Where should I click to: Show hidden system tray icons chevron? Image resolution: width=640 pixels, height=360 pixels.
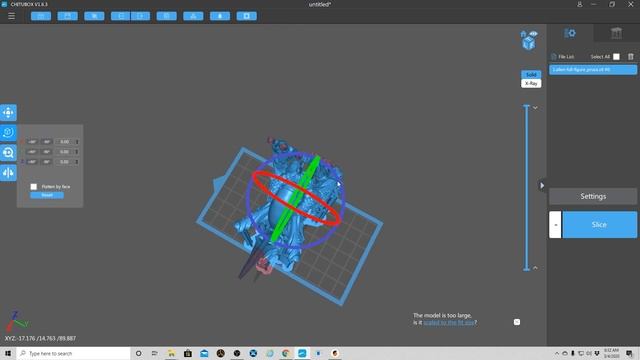556,353
